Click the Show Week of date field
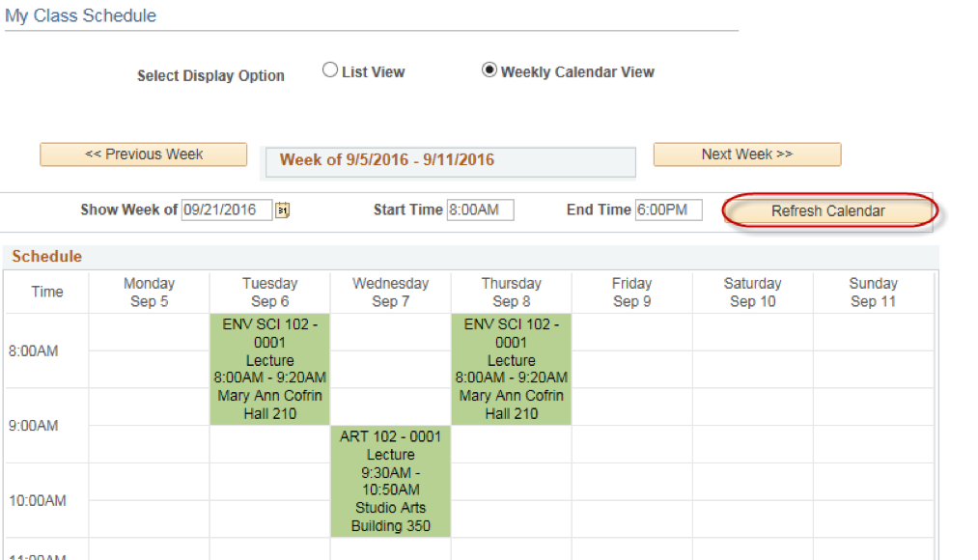978x560 pixels. tap(226, 210)
